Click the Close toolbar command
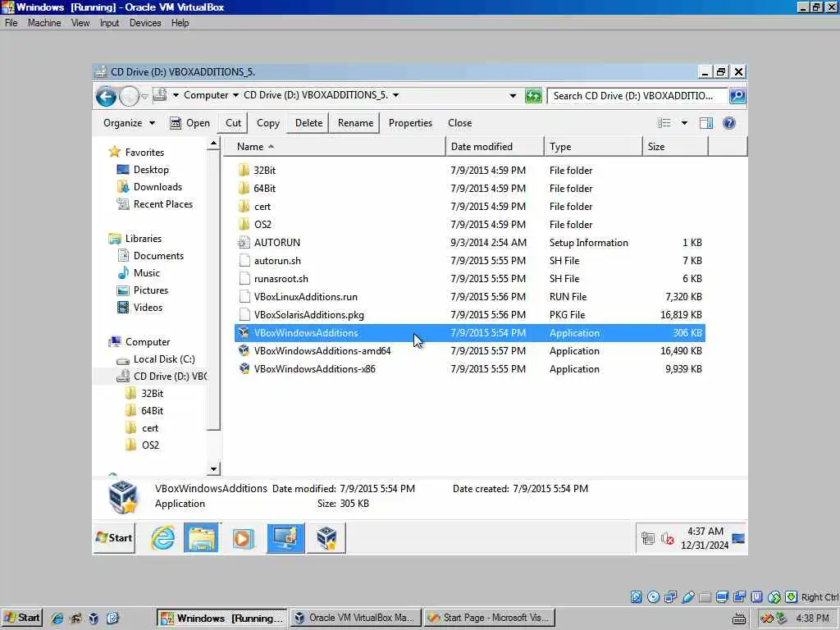The image size is (840, 630). point(459,123)
